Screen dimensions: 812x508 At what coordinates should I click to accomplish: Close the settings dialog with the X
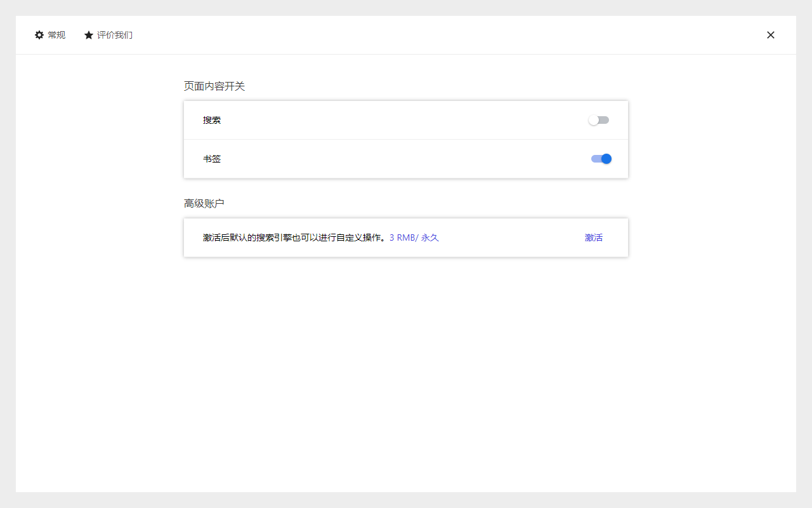[x=771, y=35]
